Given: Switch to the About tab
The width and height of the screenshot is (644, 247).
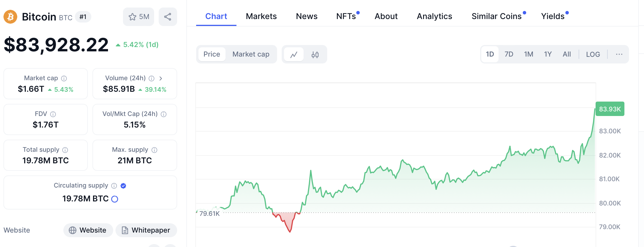Looking at the screenshot, I should point(386,16).
